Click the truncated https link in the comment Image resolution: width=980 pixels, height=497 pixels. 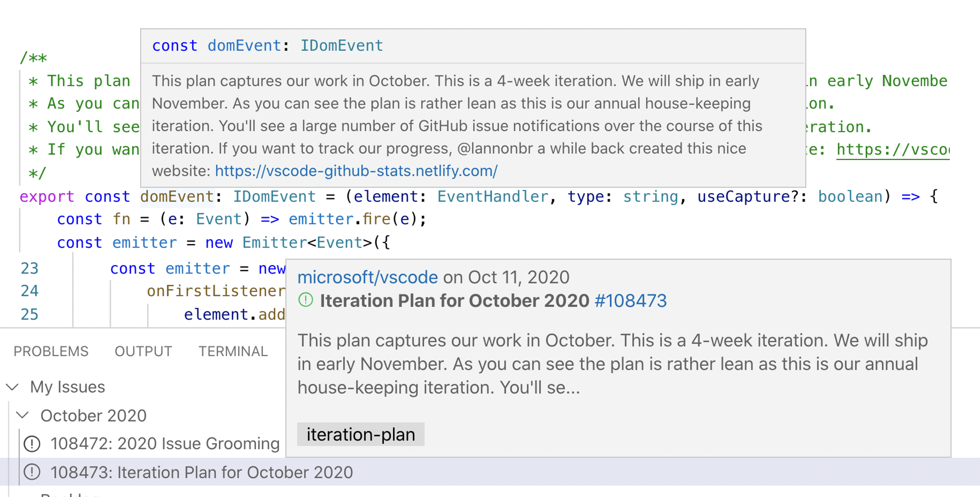(893, 149)
